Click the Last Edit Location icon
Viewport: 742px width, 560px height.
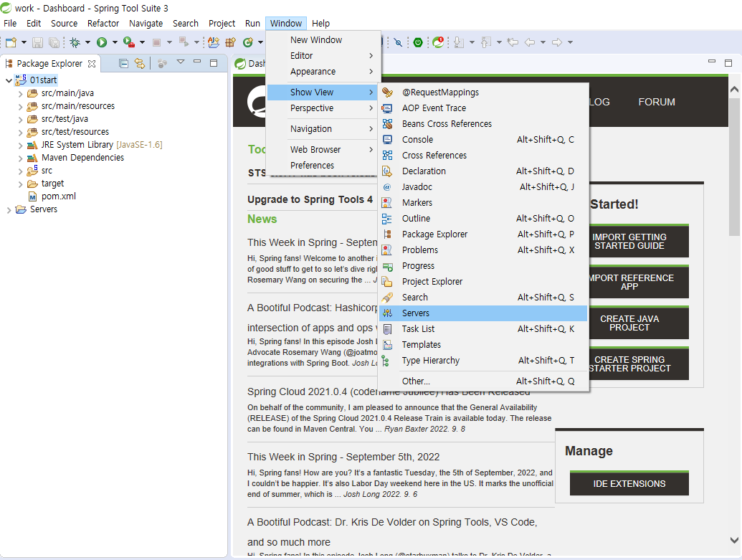click(x=513, y=42)
